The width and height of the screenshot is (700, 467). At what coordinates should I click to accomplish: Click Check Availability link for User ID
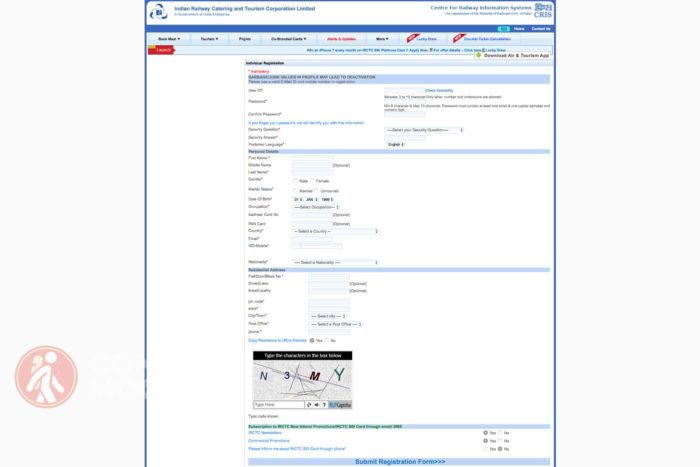(x=439, y=91)
